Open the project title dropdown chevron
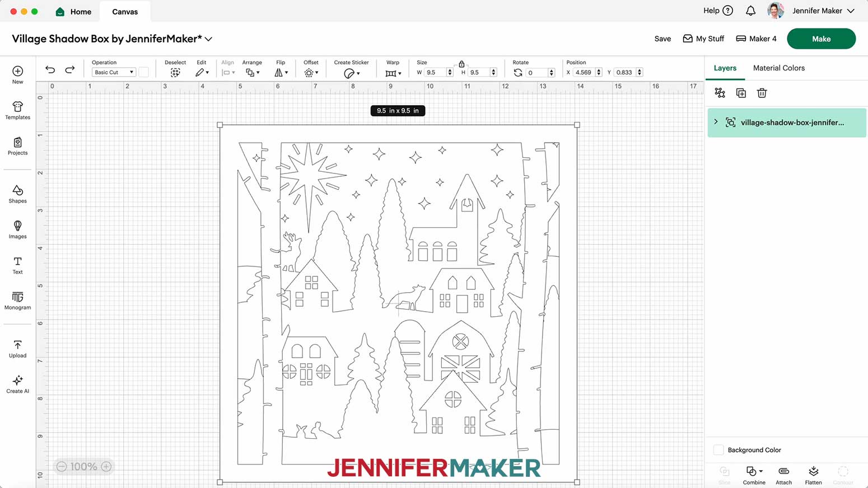The image size is (868, 488). 208,39
